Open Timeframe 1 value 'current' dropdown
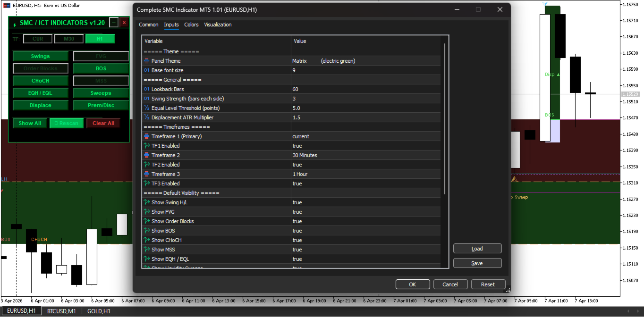Screen dimensions: 644x317 coord(366,136)
